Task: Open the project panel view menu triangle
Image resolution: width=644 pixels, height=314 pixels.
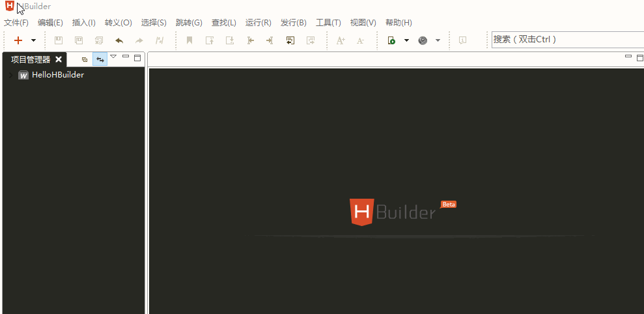Action: [114, 56]
